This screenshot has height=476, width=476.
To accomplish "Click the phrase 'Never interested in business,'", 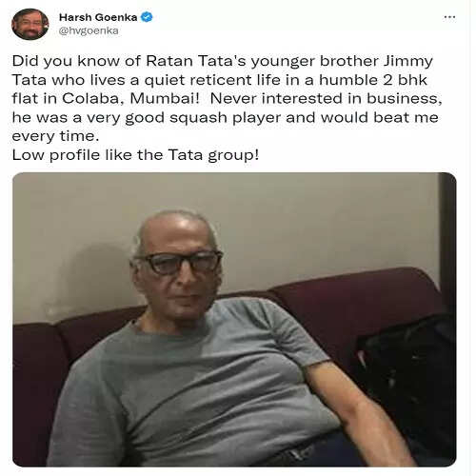I will (326, 99).
